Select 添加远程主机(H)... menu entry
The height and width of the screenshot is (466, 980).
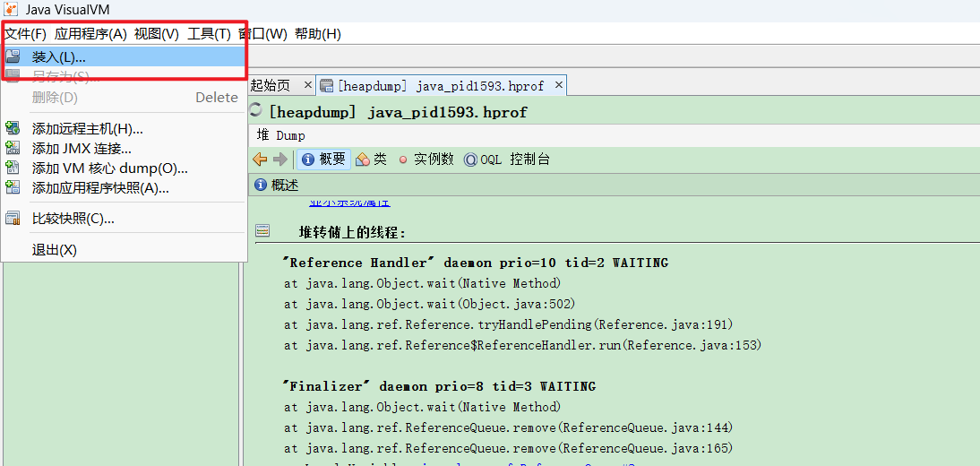pos(124,129)
